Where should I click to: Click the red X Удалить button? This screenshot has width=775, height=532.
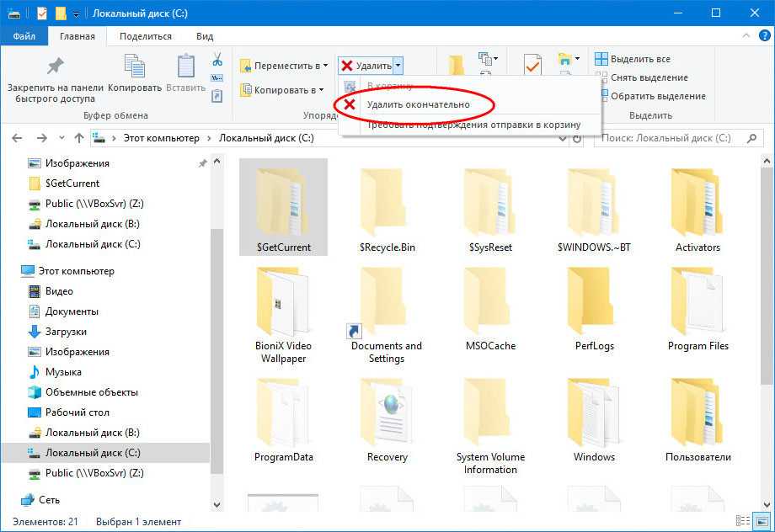coord(366,66)
